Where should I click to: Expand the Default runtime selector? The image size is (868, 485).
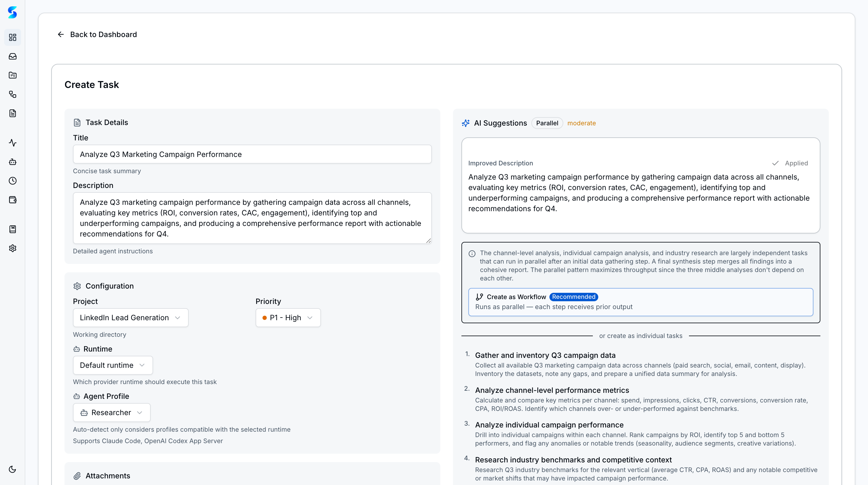(112, 365)
